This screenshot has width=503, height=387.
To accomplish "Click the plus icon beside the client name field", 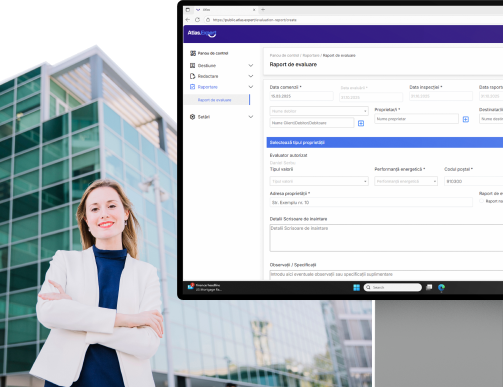I will [x=361, y=123].
